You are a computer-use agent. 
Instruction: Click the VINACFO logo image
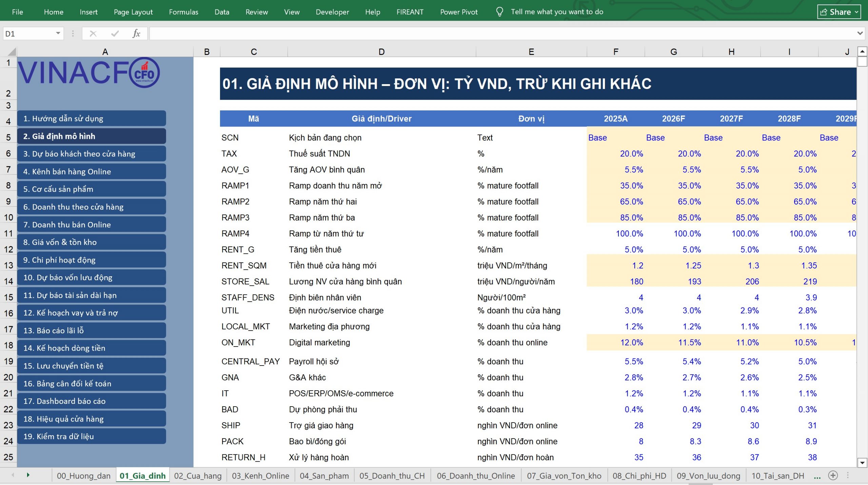point(89,72)
